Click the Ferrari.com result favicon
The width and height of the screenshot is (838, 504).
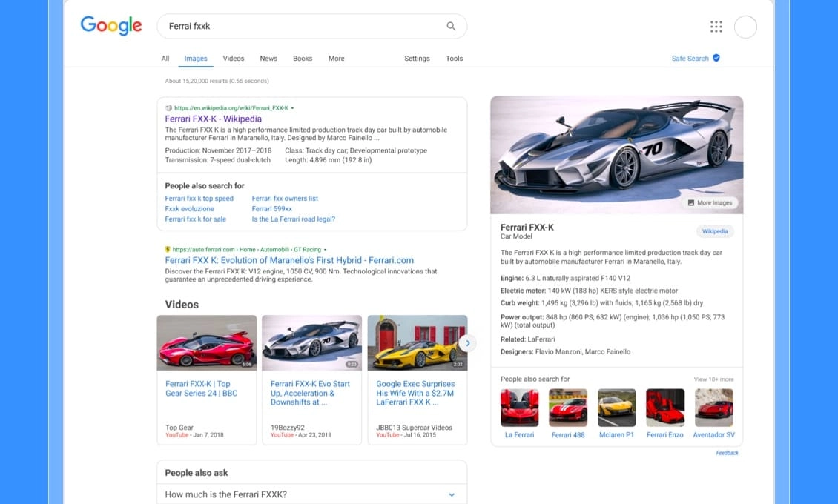point(168,249)
